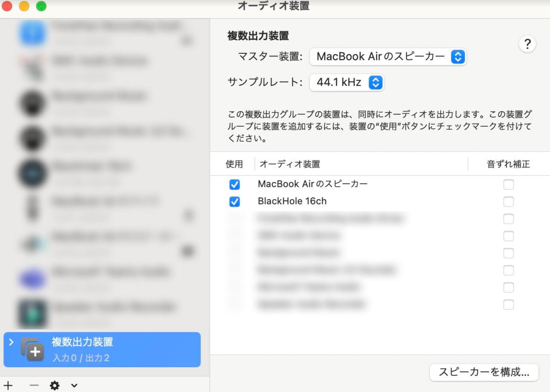Viewport: 550px width, 392px height.
Task: Open the マスター装置 dropdown
Action: tap(388, 56)
